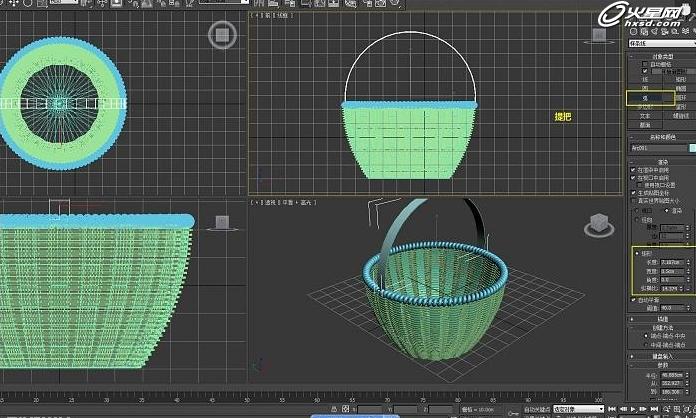Click the Arc001 object name field
The image size is (696, 418).
[x=655, y=147]
